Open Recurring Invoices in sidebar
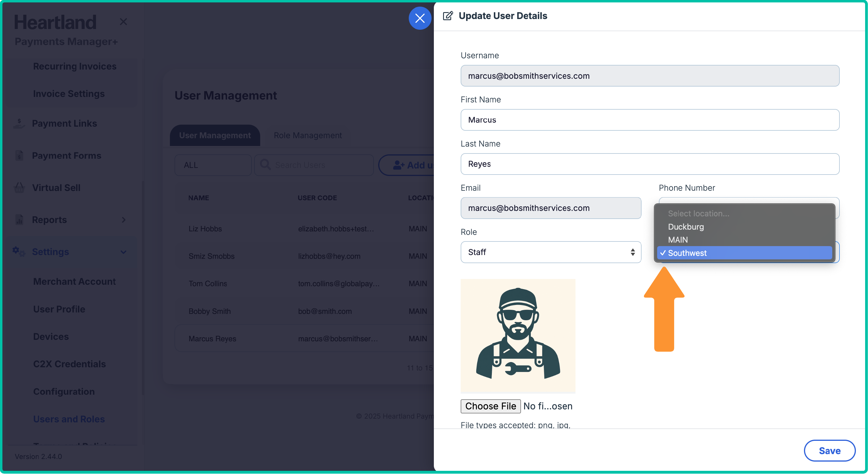The height and width of the screenshot is (474, 868). pyautogui.click(x=75, y=66)
